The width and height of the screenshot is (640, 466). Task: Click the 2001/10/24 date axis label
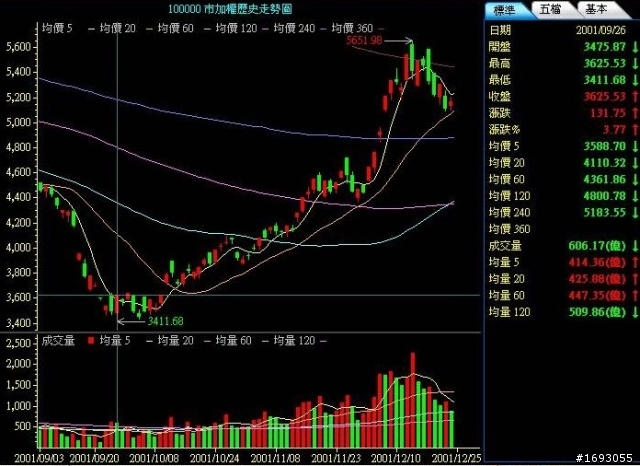[x=215, y=458]
